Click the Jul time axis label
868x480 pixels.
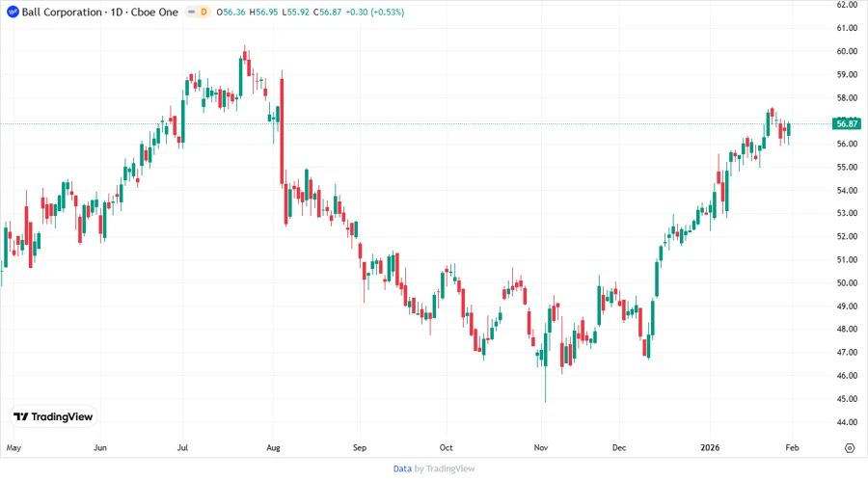pos(182,447)
